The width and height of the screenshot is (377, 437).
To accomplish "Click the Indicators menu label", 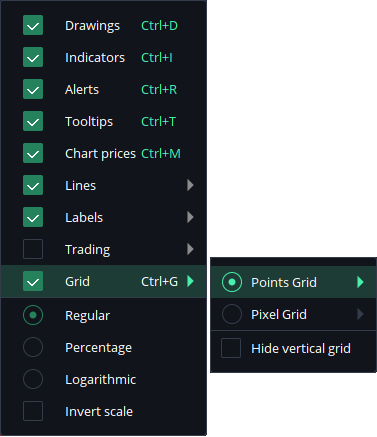I will (x=95, y=58).
